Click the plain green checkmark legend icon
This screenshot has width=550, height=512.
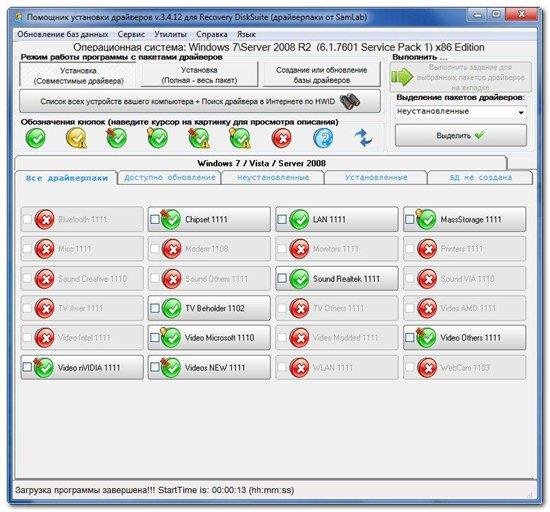click(35, 138)
